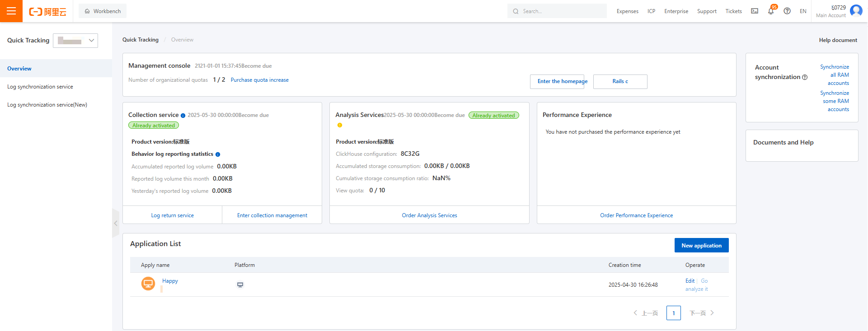The height and width of the screenshot is (331, 868).
Task: Click the Creation time column header
Action: [x=625, y=265]
